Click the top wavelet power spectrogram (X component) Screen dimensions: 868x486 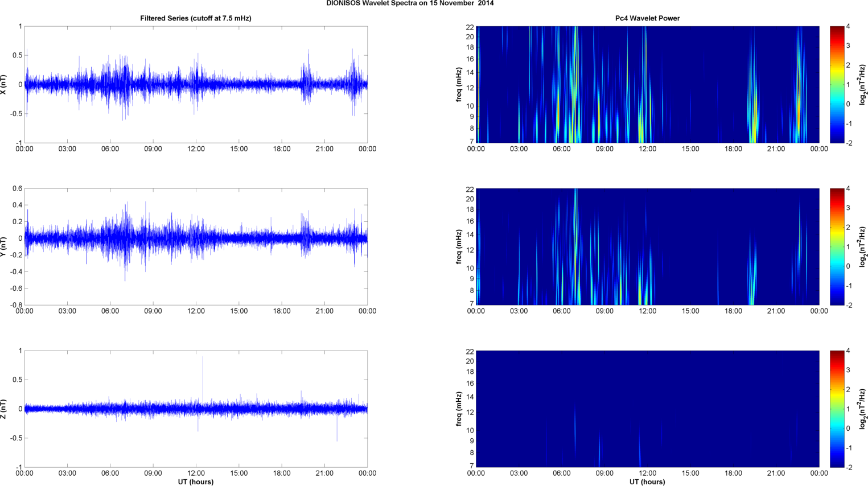pyautogui.click(x=647, y=84)
